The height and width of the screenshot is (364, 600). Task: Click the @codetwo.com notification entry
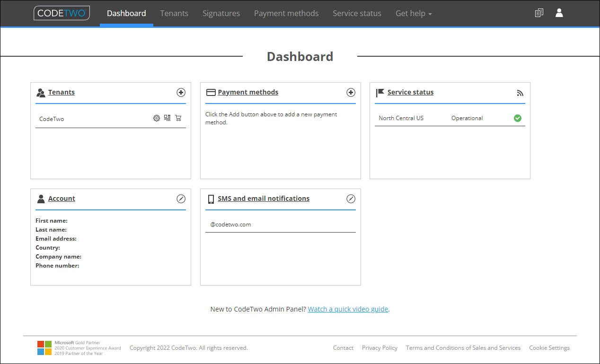pos(230,225)
